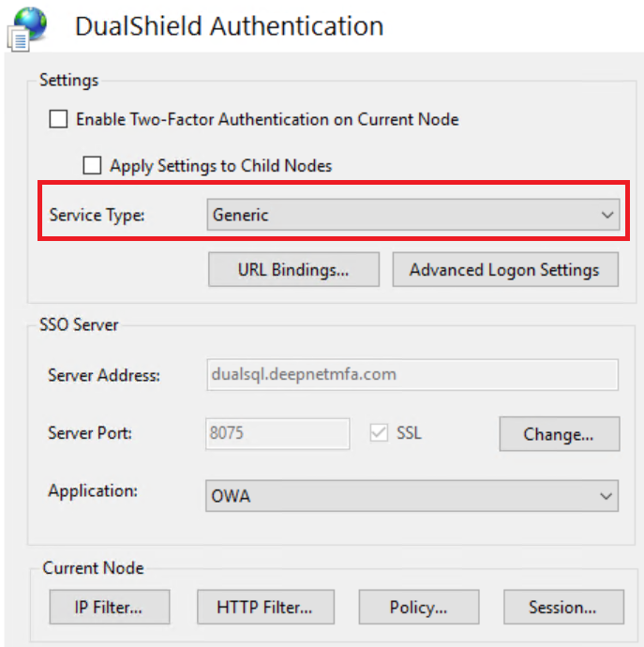Image resolution: width=644 pixels, height=647 pixels.
Task: Open Advanced Logon Settings
Action: coord(504,270)
